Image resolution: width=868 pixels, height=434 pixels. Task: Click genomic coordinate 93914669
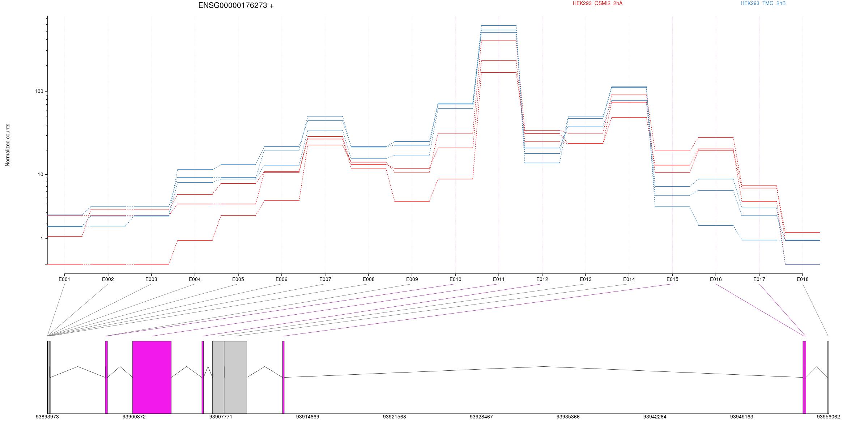coord(307,417)
